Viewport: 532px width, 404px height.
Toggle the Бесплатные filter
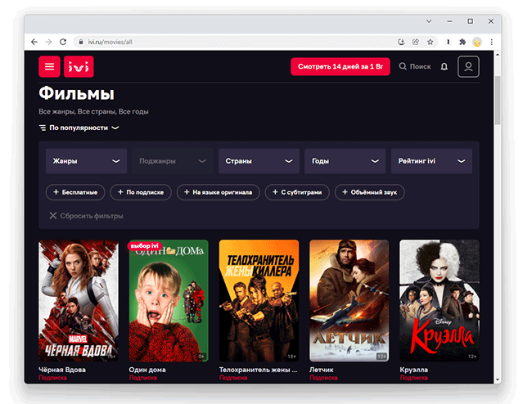point(75,192)
